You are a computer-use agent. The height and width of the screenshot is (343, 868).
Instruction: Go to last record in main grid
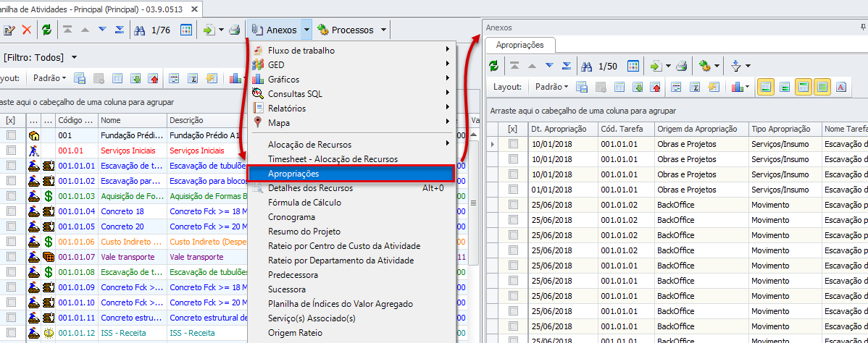(x=119, y=30)
